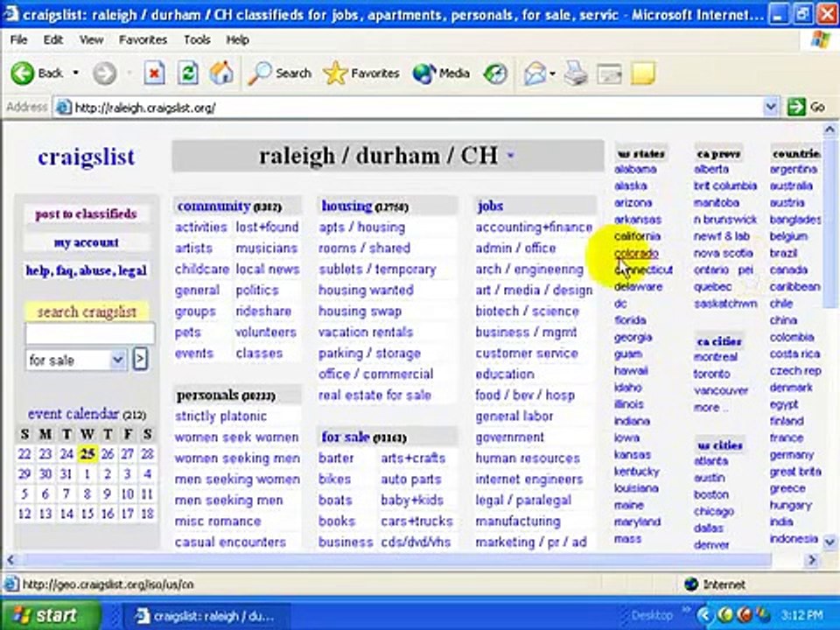Click the Internet zone globe in status bar
Viewport: 840px width, 630px height.
(691, 584)
